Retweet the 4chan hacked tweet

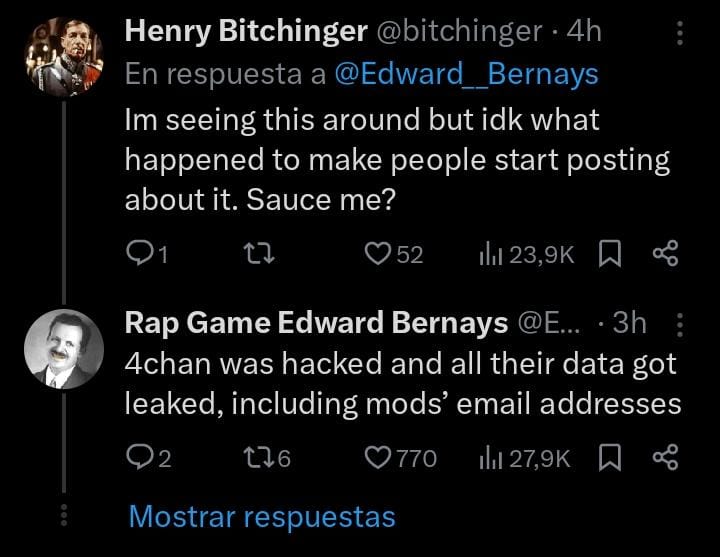tap(267, 458)
